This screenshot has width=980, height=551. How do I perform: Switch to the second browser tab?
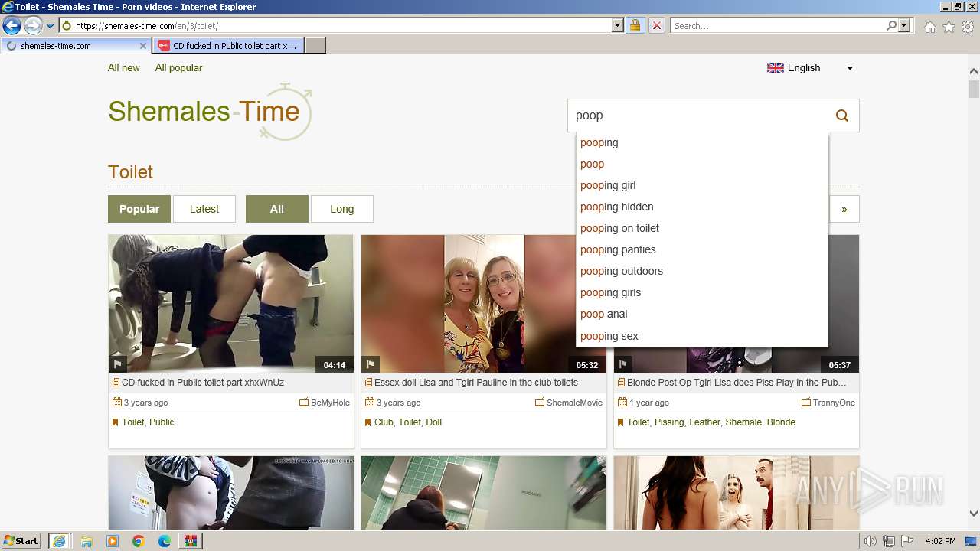coord(227,46)
